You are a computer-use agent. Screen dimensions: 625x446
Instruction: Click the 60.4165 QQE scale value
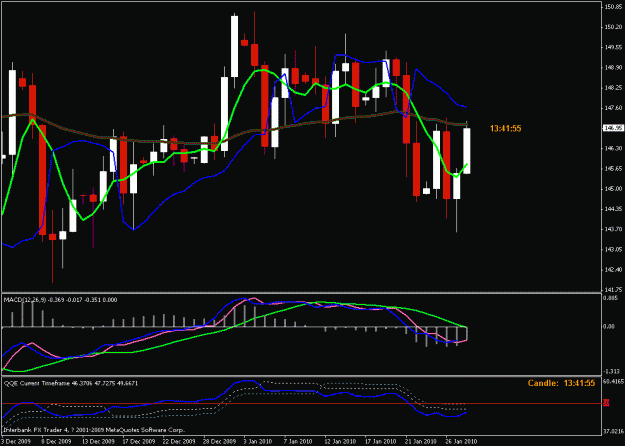pyautogui.click(x=614, y=381)
